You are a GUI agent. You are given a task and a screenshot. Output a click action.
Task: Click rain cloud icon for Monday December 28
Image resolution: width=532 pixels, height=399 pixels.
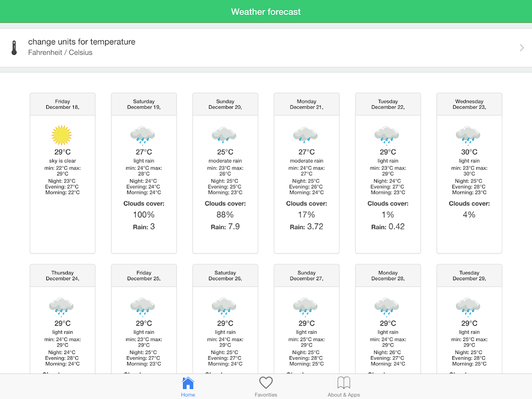point(387,306)
